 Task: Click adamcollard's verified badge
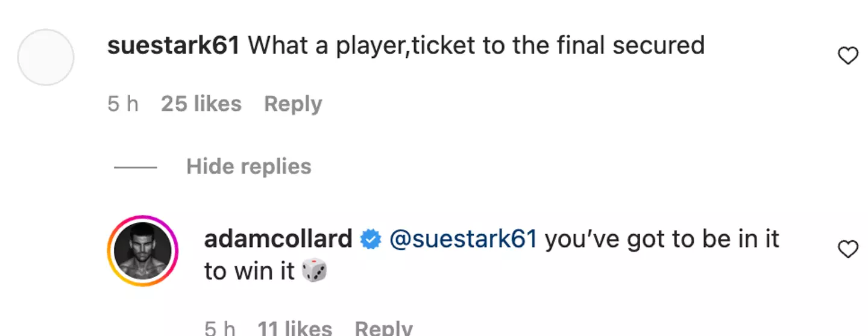[371, 240]
